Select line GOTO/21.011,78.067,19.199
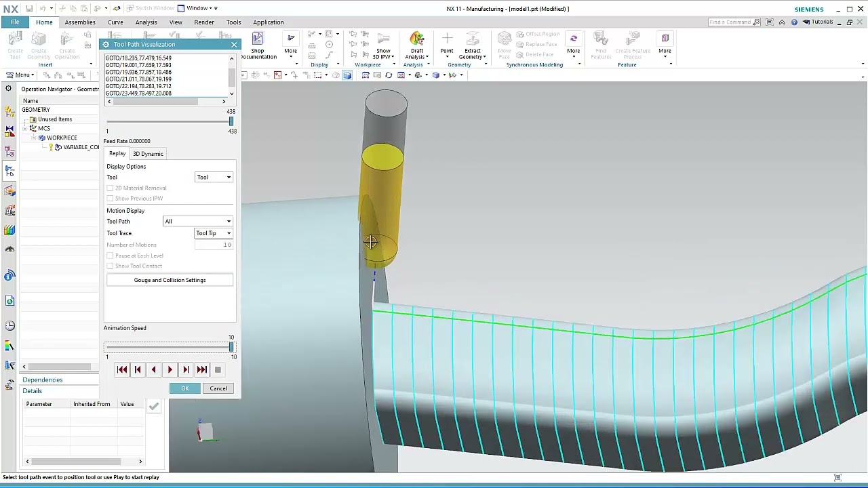The width and height of the screenshot is (868, 488). (138, 79)
